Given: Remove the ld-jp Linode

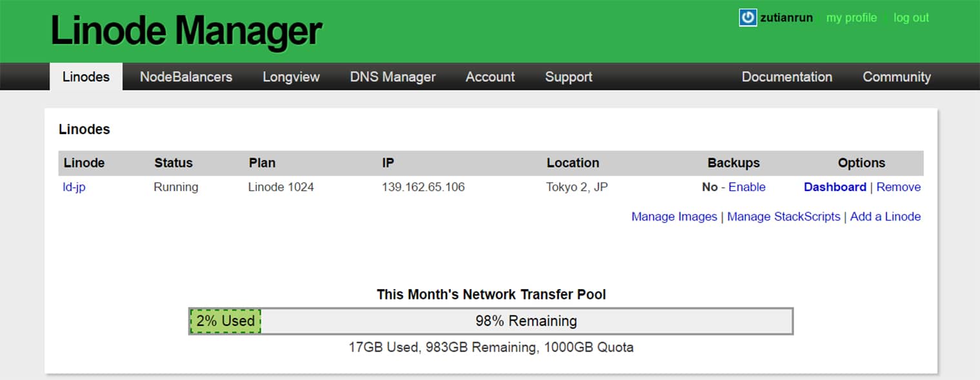Looking at the screenshot, I should [899, 187].
